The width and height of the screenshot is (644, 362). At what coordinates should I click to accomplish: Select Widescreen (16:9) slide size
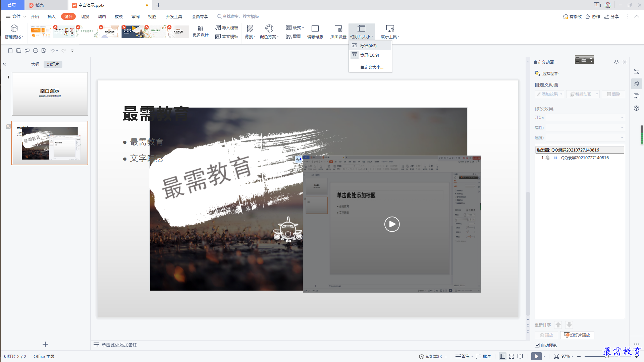(370, 55)
